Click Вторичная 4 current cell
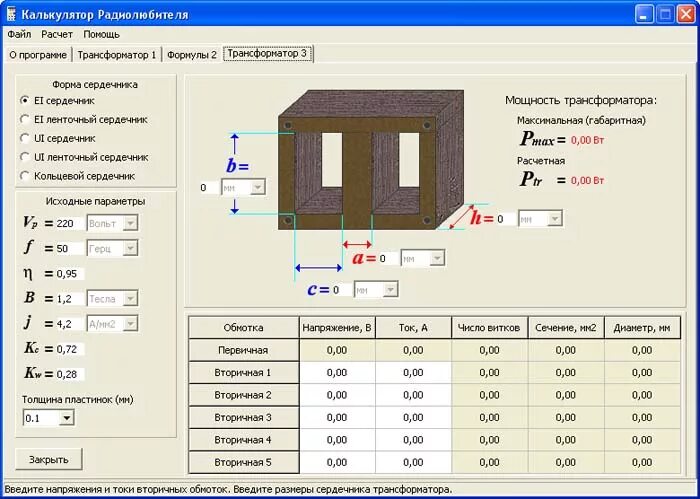Screen dimensions: 700x499 (413, 440)
